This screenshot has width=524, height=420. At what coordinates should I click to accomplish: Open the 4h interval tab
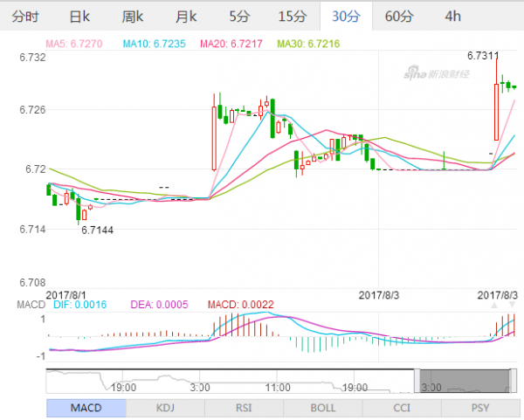pos(452,16)
